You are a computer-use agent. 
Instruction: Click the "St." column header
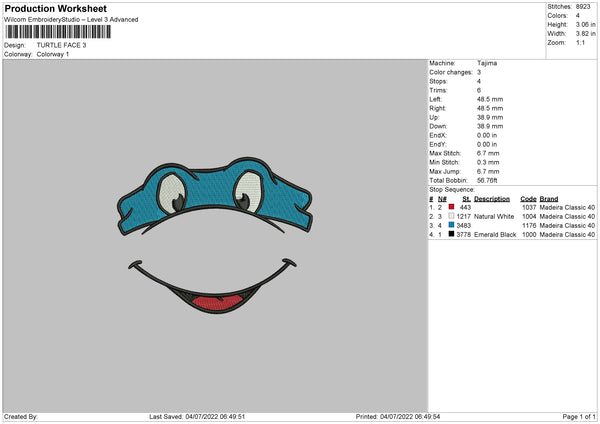(x=466, y=199)
